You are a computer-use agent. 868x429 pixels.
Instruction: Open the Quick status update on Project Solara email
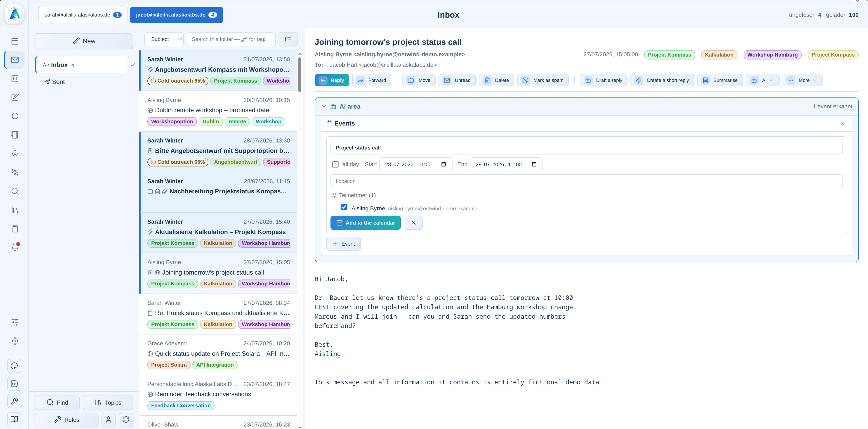click(218, 355)
